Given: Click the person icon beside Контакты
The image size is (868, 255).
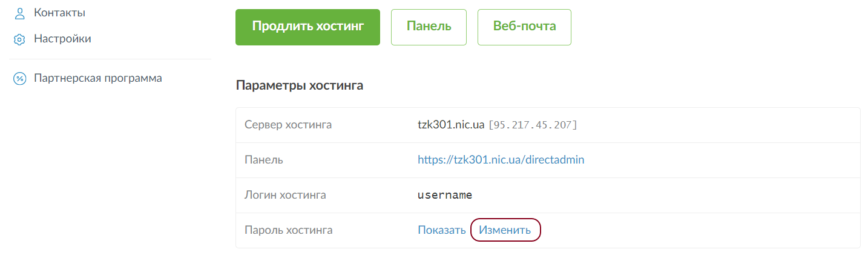Looking at the screenshot, I should [20, 13].
